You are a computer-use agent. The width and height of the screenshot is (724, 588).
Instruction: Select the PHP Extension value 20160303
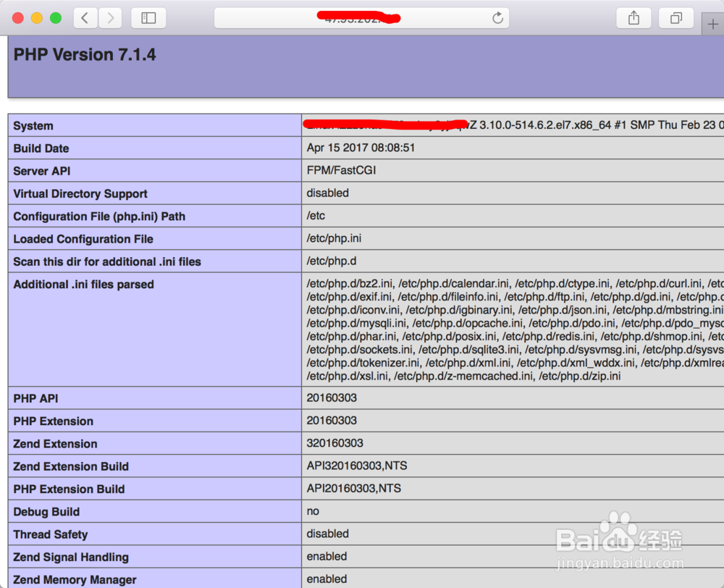click(332, 420)
